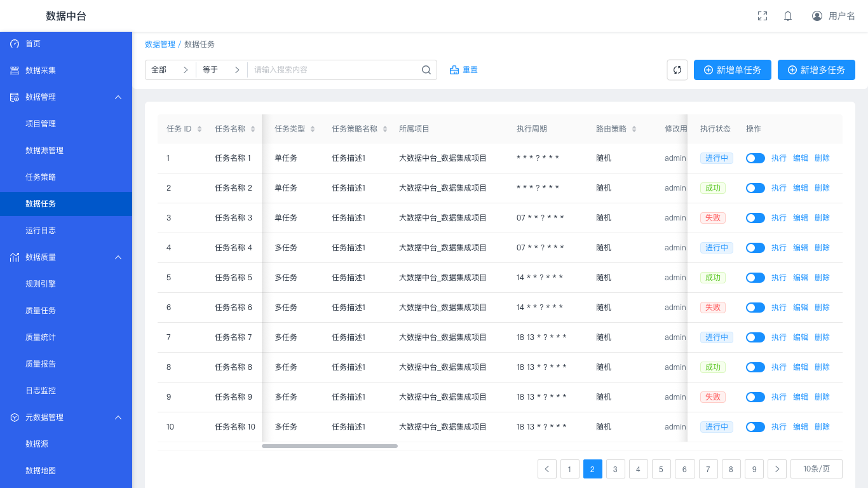Click 失败 status tag in row 3
The width and height of the screenshot is (868, 488).
tap(713, 218)
